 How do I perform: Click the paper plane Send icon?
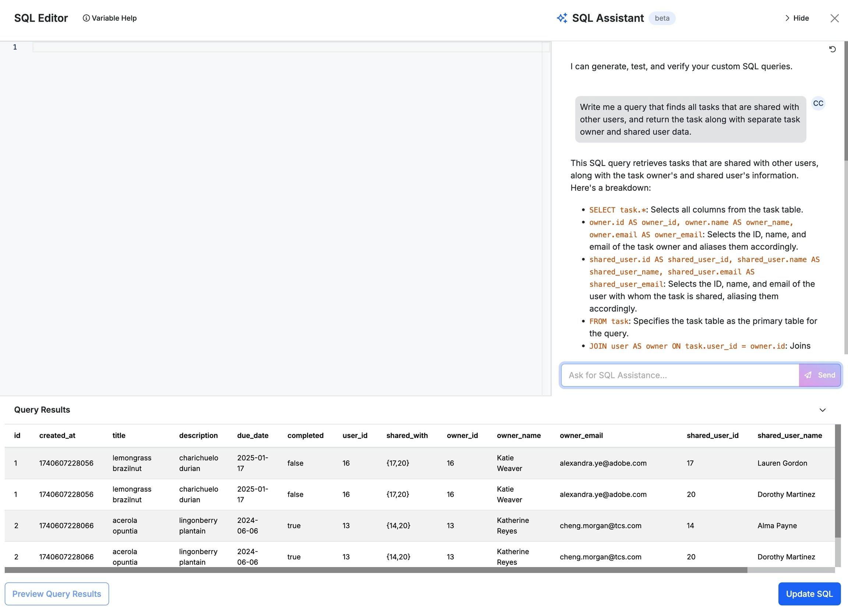808,375
